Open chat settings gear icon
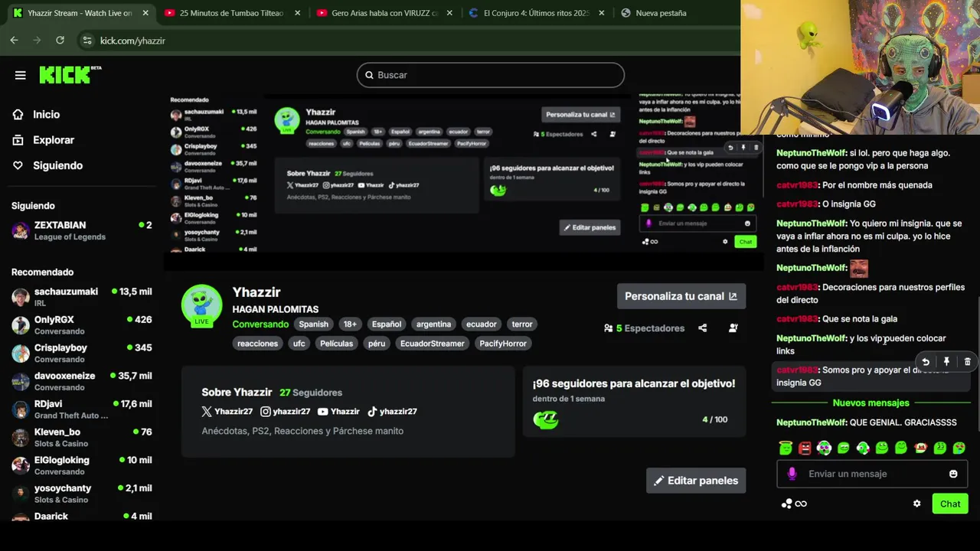 [x=916, y=504]
